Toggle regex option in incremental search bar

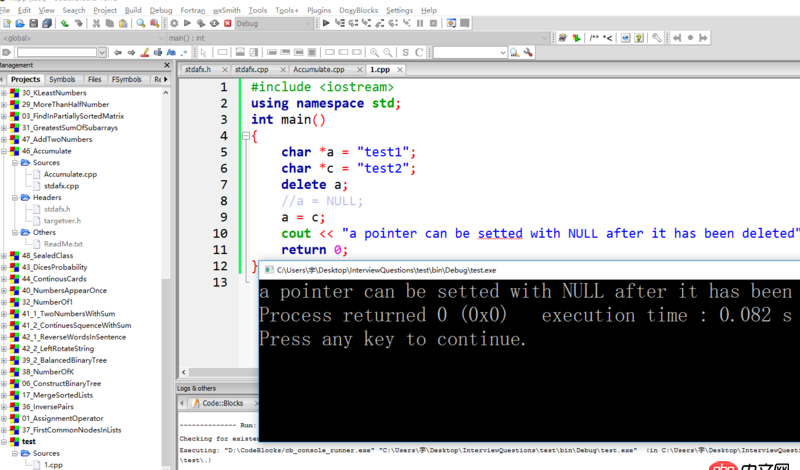pos(184,53)
